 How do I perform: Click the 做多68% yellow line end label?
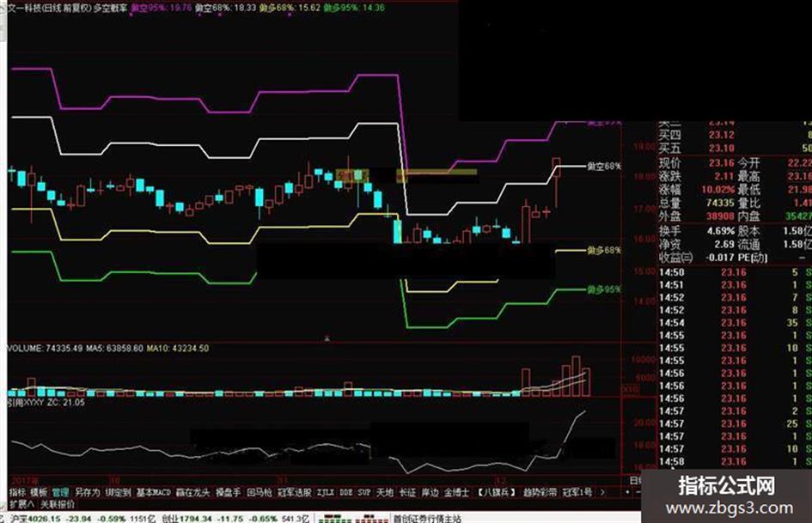click(x=604, y=250)
